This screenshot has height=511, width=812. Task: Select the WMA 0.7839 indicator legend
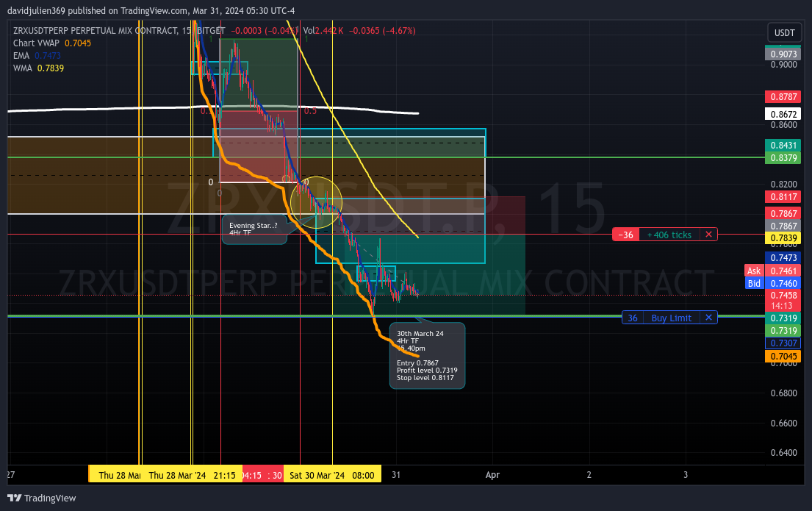coord(38,68)
